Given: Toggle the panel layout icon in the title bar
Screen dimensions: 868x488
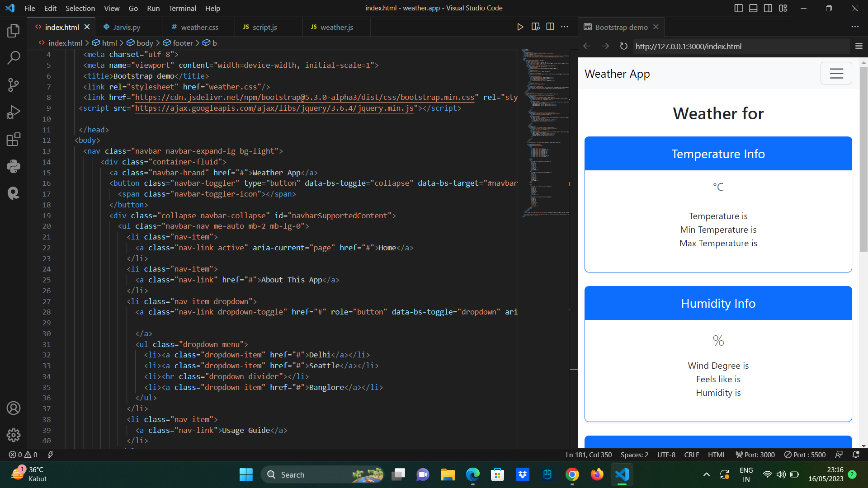Looking at the screenshot, I should pos(753,8).
